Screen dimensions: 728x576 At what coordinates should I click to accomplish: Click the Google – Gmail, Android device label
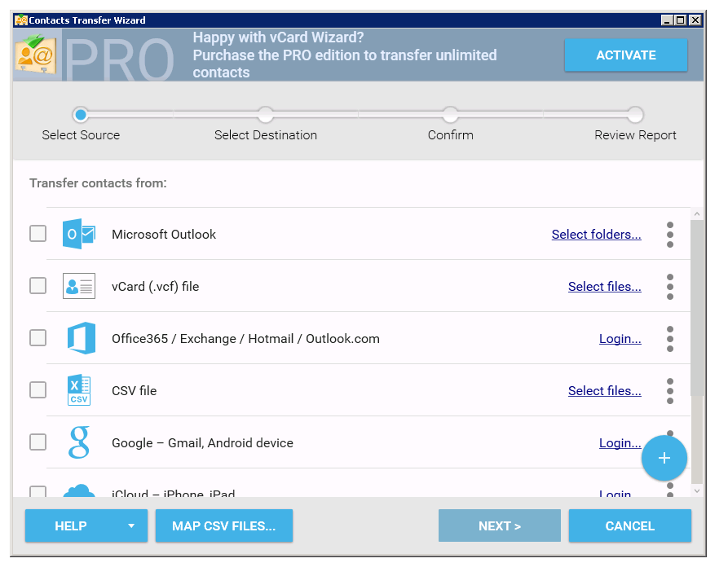pyautogui.click(x=202, y=442)
